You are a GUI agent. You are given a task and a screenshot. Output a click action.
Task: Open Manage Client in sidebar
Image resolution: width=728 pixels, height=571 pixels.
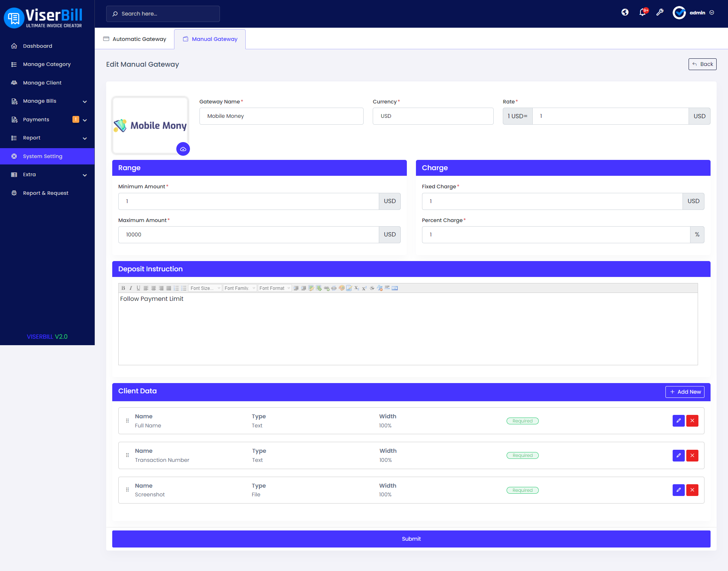42,83
